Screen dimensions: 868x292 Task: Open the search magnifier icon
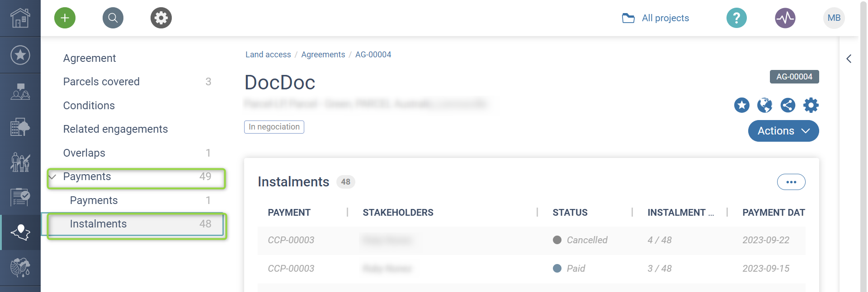pos(113,18)
